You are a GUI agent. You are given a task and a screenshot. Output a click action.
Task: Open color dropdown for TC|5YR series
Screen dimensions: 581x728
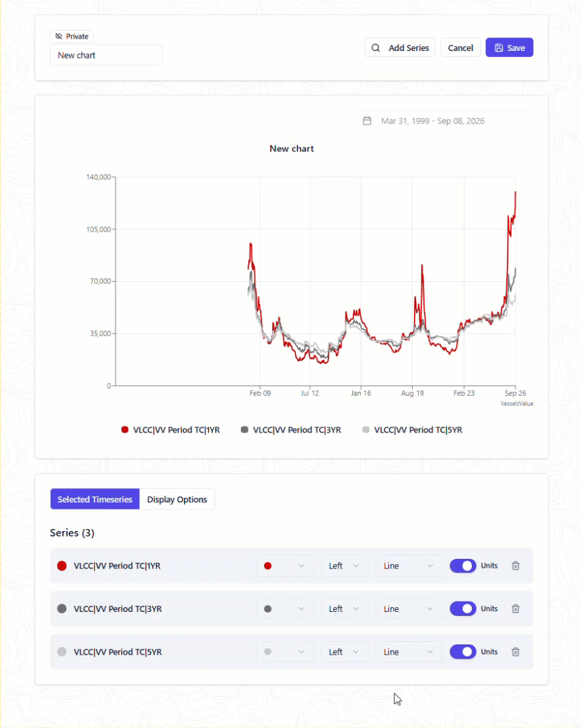pyautogui.click(x=284, y=652)
